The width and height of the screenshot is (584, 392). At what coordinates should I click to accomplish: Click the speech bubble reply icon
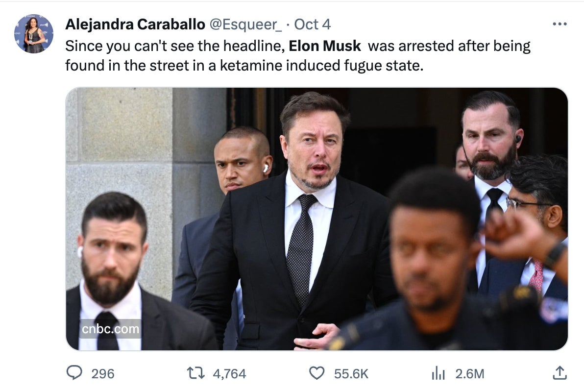coord(74,373)
